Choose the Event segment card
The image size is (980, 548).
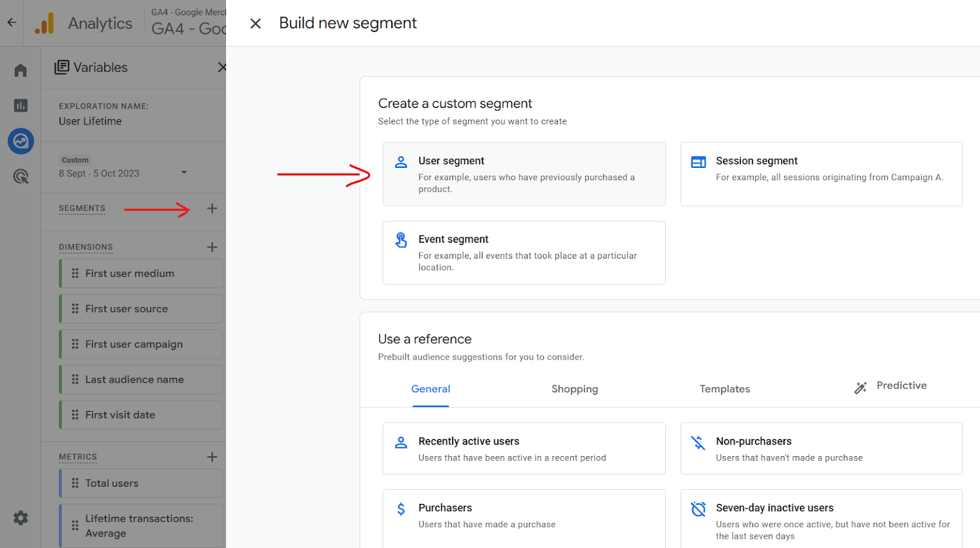[524, 253]
